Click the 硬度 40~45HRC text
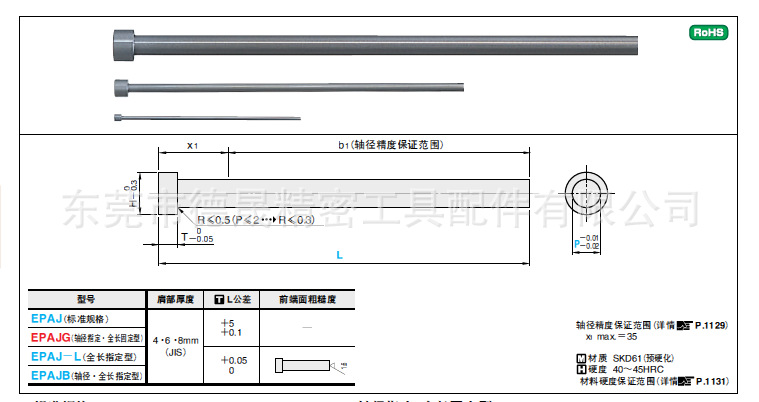 (x=625, y=370)
